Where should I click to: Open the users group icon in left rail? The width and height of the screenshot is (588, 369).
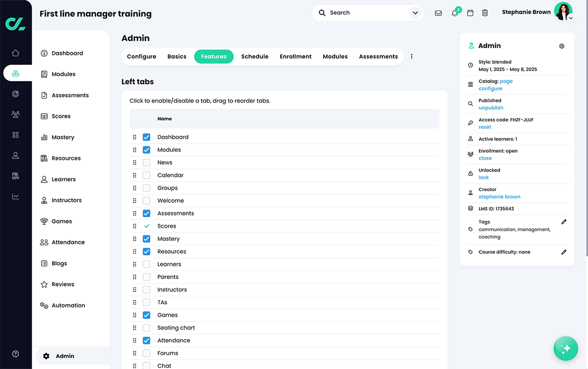(x=15, y=114)
